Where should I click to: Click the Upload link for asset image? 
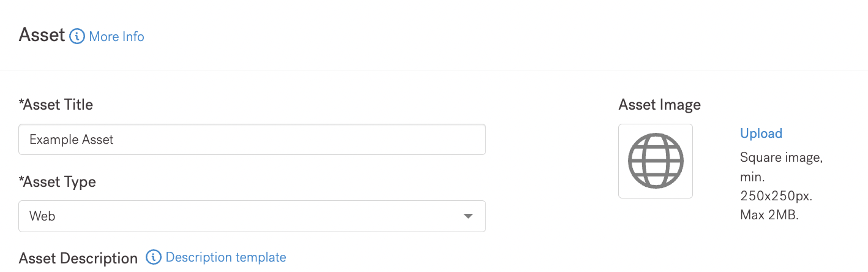[x=761, y=134]
